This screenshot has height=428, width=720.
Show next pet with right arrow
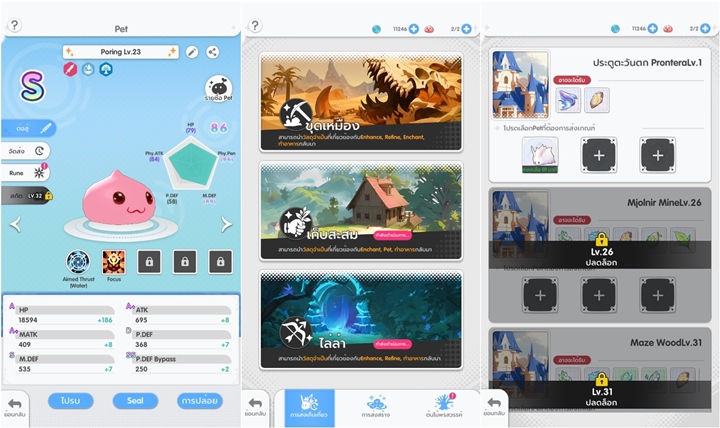(226, 224)
